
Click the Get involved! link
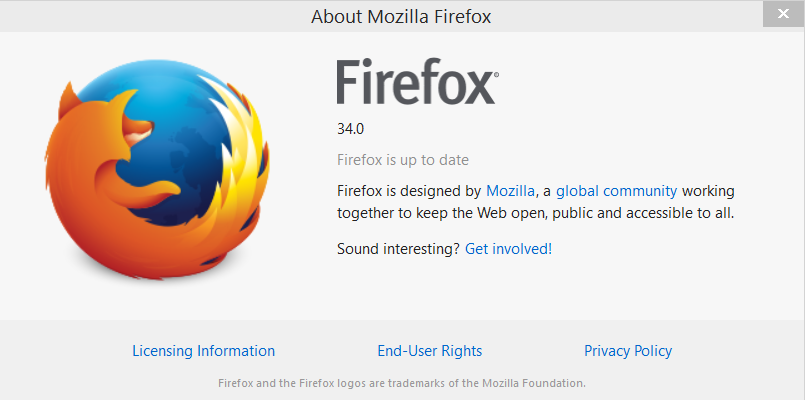(508, 248)
